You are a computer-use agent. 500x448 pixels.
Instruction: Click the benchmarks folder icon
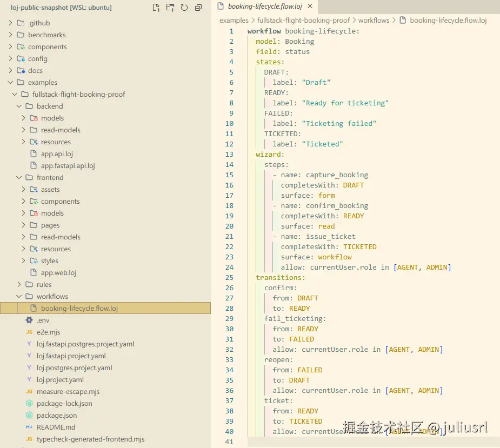coord(21,35)
